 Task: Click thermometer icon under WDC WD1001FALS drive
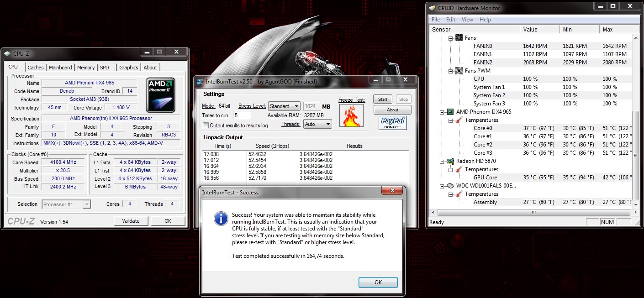pyautogui.click(x=459, y=194)
